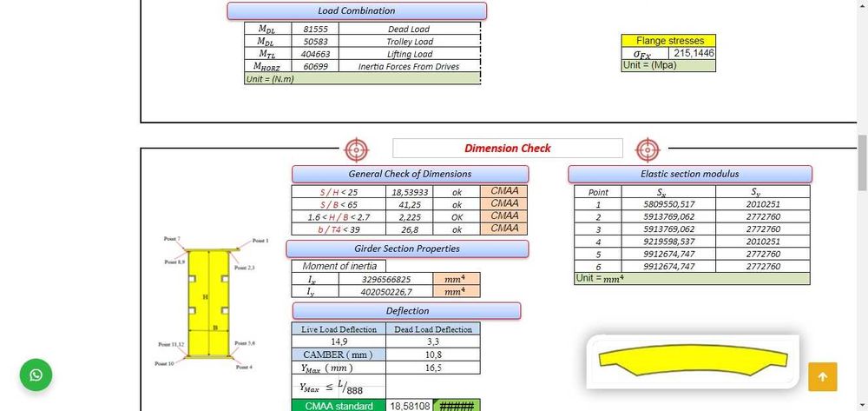Image resolution: width=868 pixels, height=411 pixels.
Task: Select the camber value 10,8
Action: pos(433,355)
